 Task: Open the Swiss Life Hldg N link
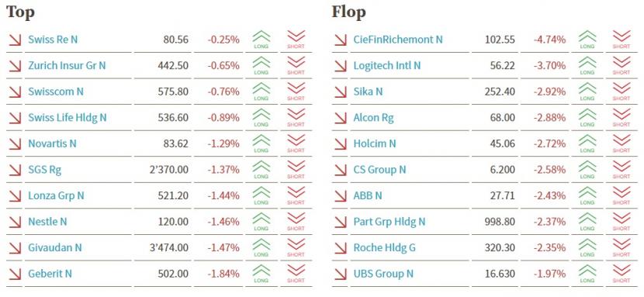tap(68, 118)
